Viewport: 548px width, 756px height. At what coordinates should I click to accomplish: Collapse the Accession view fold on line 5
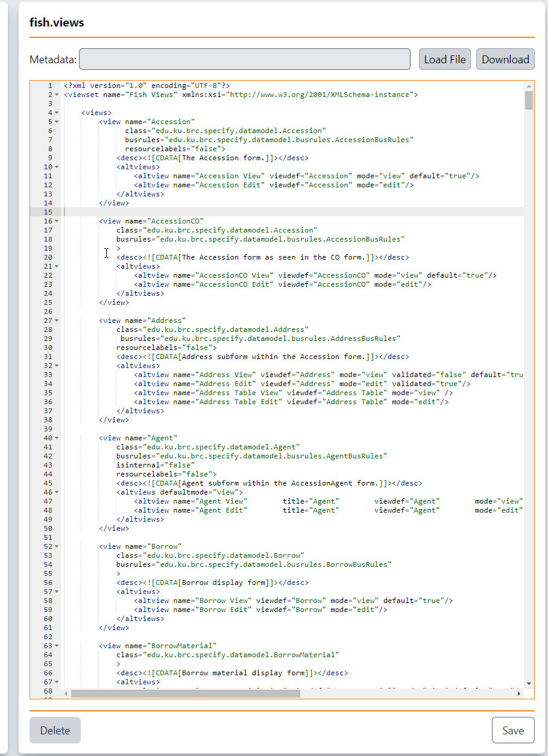57,122
